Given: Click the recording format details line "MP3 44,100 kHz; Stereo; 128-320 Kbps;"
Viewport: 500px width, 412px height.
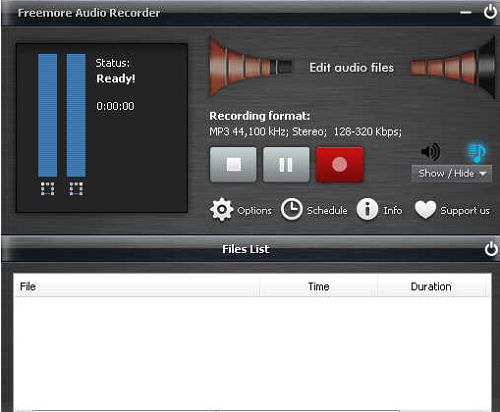Looking at the screenshot, I should pos(305,132).
